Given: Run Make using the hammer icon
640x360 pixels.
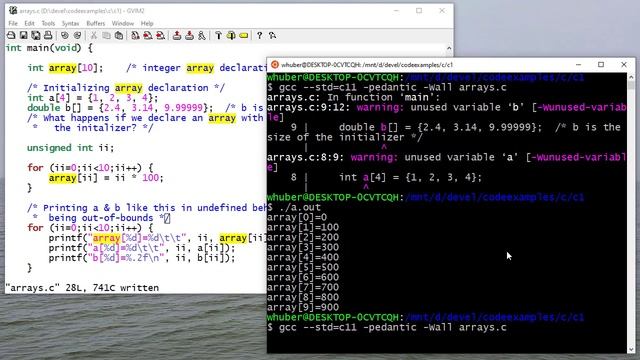Looking at the screenshot, I should 218,36.
